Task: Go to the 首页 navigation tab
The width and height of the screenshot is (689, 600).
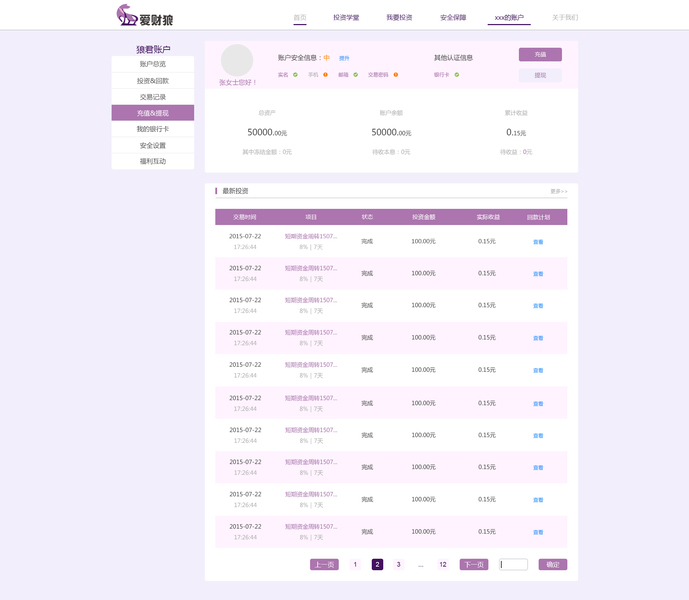Action: (300, 18)
